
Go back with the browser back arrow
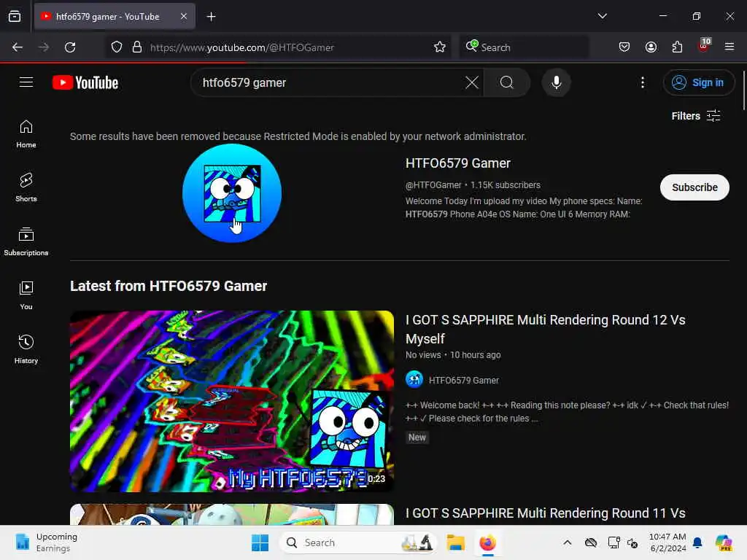click(x=18, y=47)
